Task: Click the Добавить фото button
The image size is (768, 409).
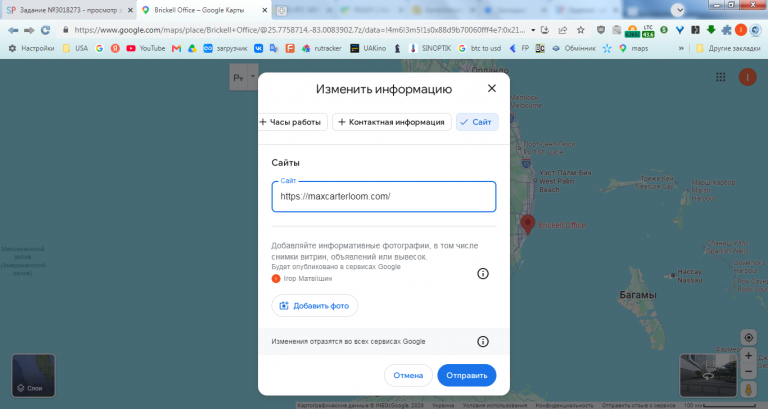Action: coord(314,306)
